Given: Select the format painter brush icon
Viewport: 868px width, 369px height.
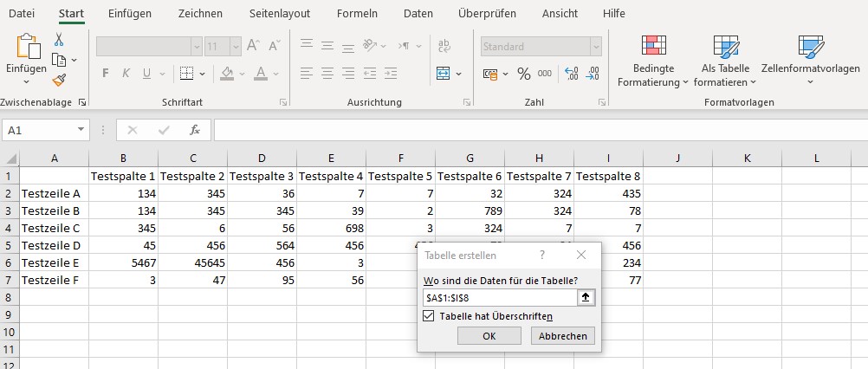Looking at the screenshot, I should point(59,80).
